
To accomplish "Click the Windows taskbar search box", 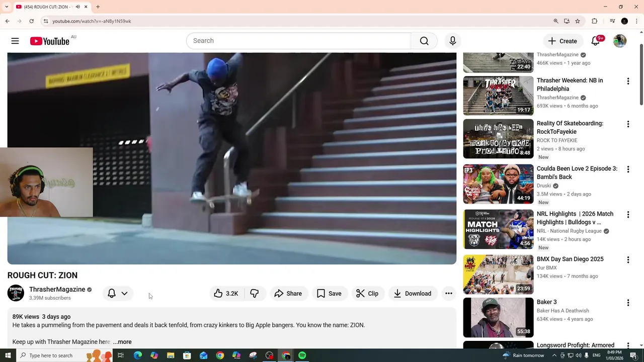I will (x=64, y=355).
